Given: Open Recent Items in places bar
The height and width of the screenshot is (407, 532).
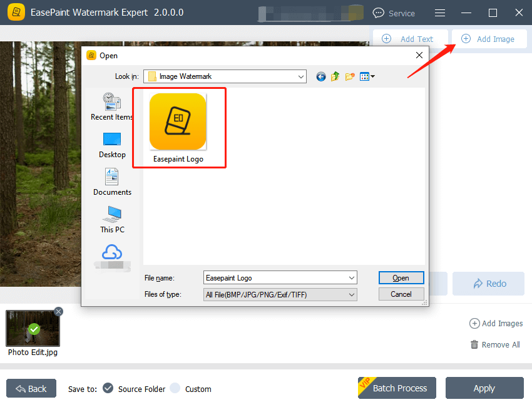Looking at the screenshot, I should (x=112, y=107).
